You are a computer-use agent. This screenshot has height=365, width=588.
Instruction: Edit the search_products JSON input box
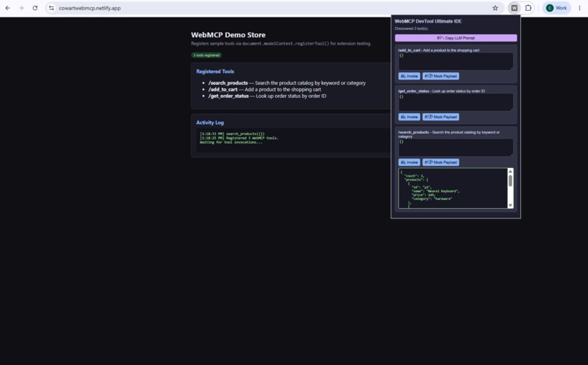(456, 147)
